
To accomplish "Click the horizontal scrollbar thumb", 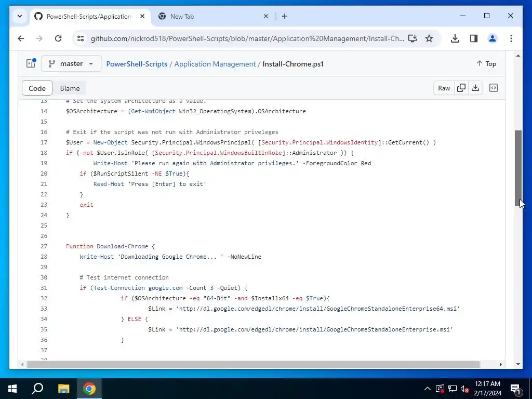I will coord(253,364).
